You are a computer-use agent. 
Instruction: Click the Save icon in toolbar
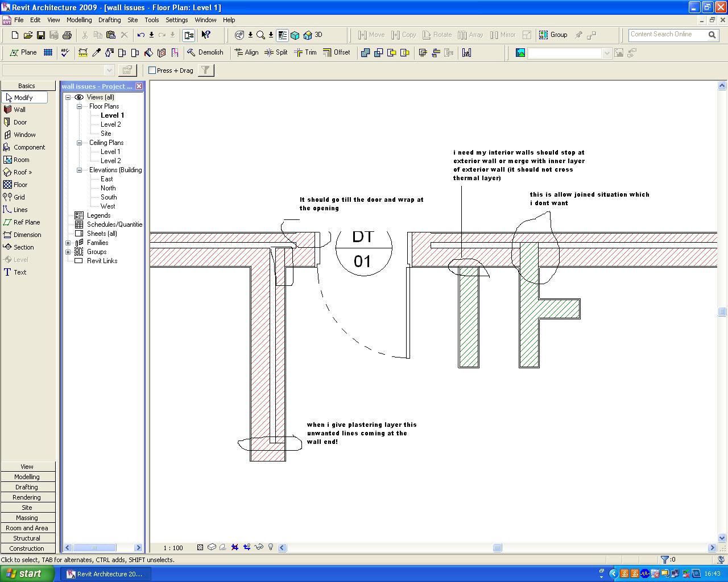41,35
